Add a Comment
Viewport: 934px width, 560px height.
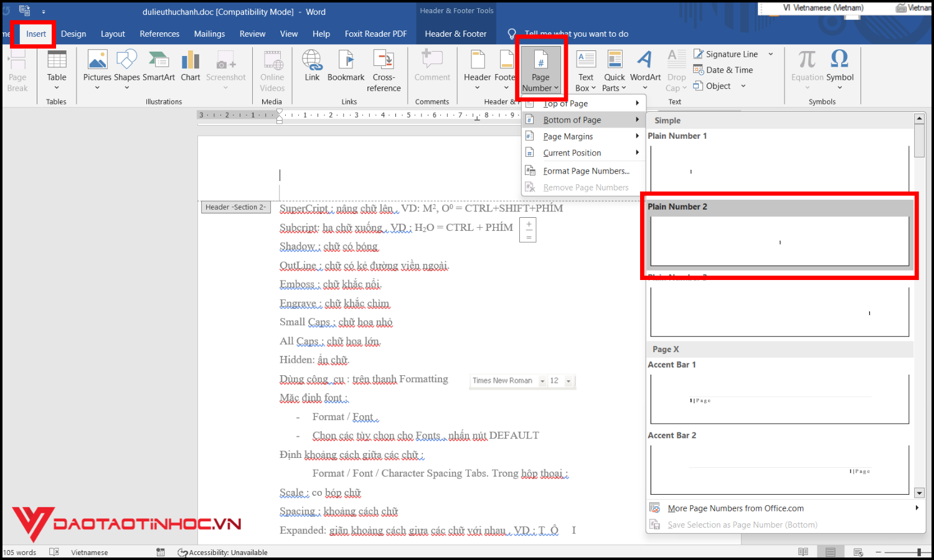[432, 68]
